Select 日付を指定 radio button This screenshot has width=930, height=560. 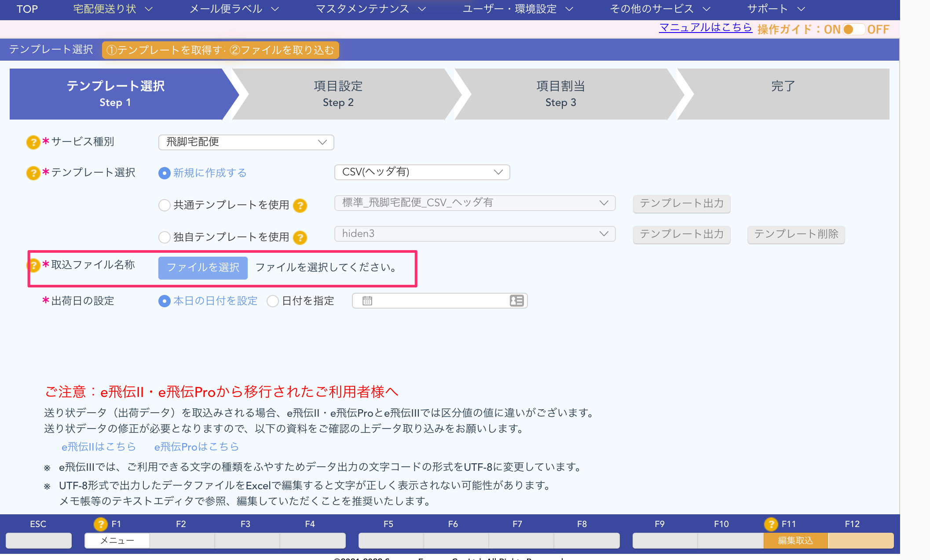[x=273, y=301]
